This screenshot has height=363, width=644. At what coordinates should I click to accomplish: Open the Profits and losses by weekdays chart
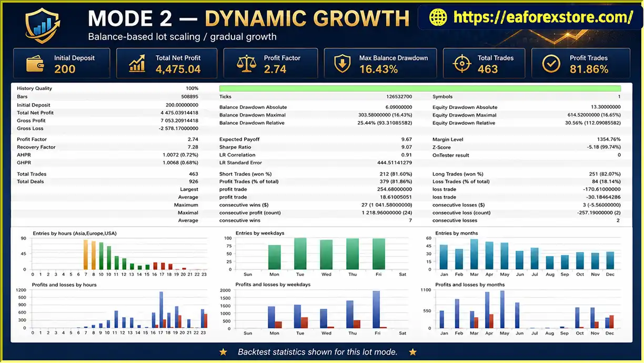pyautogui.click(x=315, y=308)
